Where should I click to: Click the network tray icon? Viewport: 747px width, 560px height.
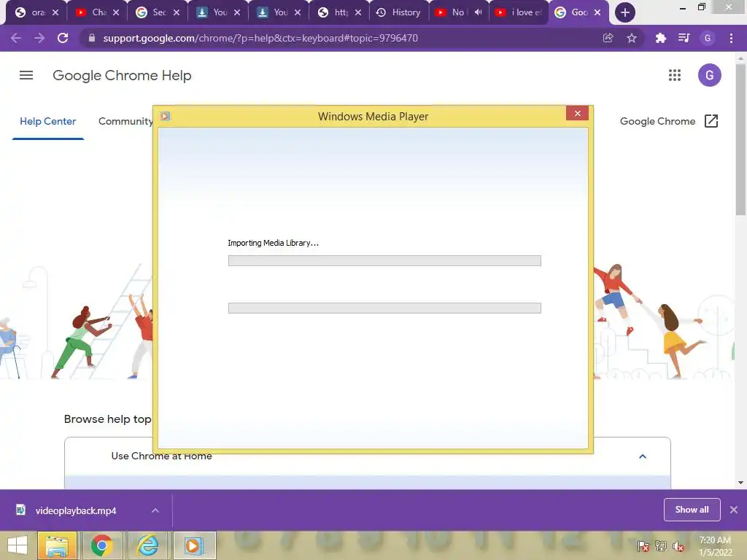click(x=661, y=546)
